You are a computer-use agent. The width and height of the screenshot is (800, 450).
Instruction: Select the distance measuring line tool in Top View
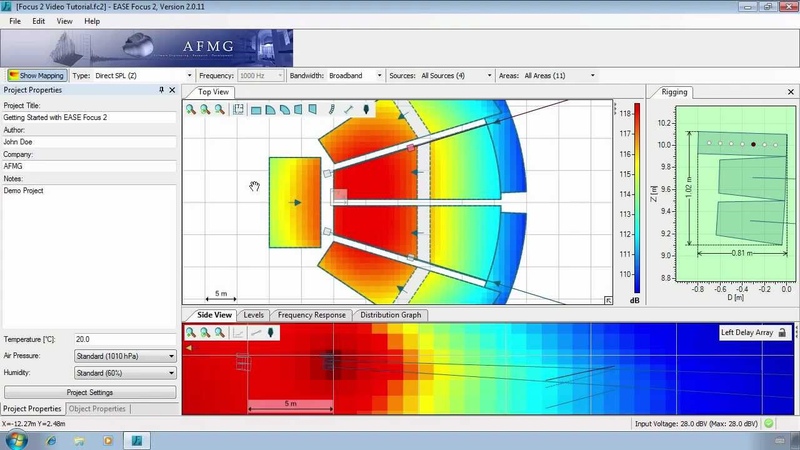coord(348,109)
